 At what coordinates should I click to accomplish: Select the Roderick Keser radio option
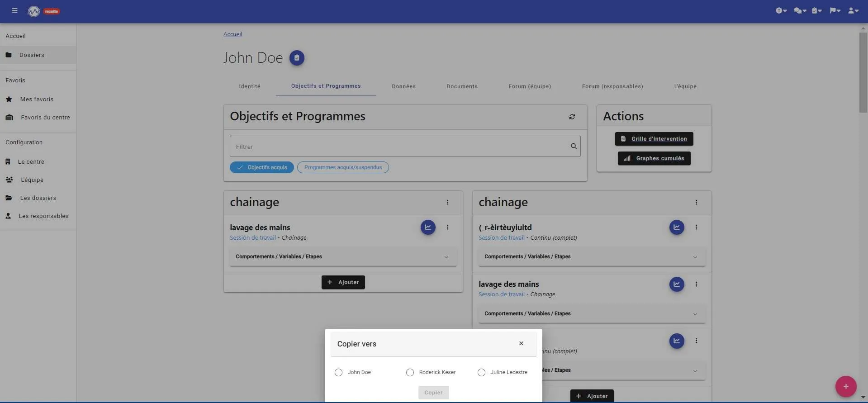pyautogui.click(x=410, y=372)
